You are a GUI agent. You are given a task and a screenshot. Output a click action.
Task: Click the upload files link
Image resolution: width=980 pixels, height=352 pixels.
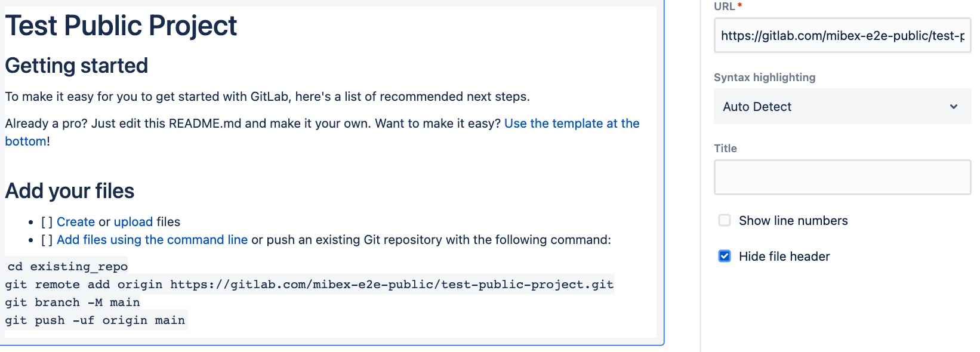click(x=134, y=221)
